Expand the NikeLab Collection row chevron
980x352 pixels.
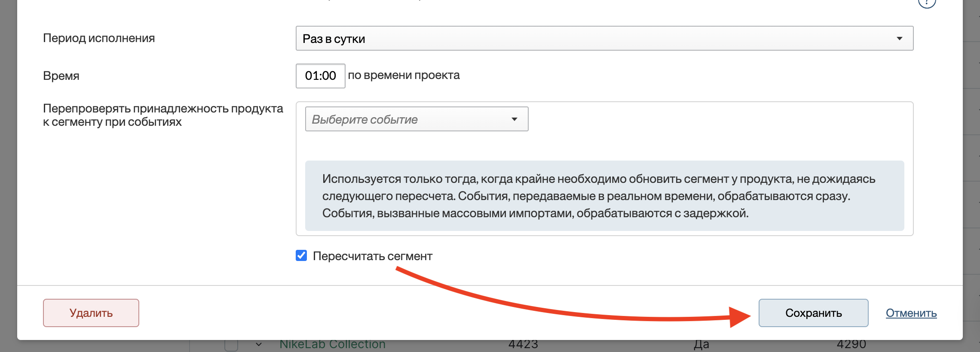tap(259, 344)
